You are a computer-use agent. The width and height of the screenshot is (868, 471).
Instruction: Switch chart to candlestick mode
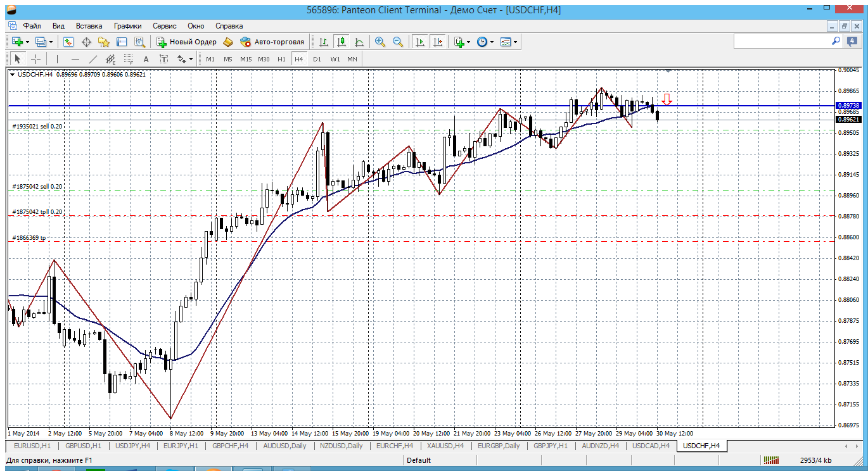[x=341, y=42]
